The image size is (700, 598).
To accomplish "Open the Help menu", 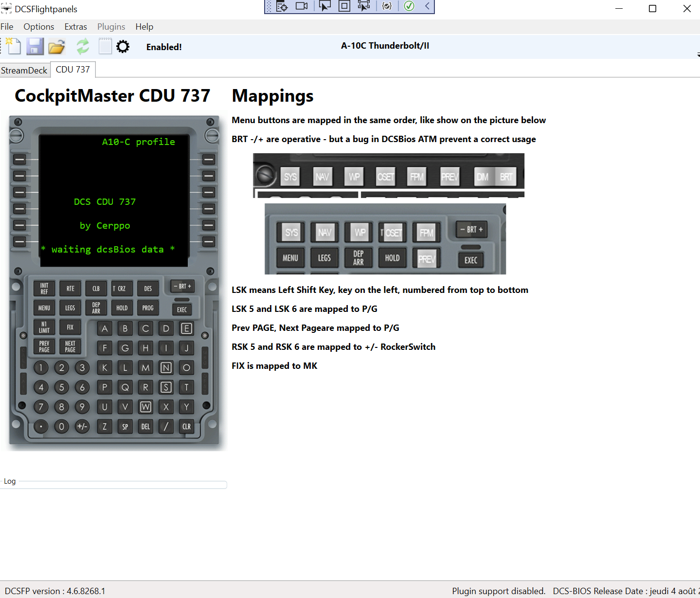I will [x=144, y=27].
